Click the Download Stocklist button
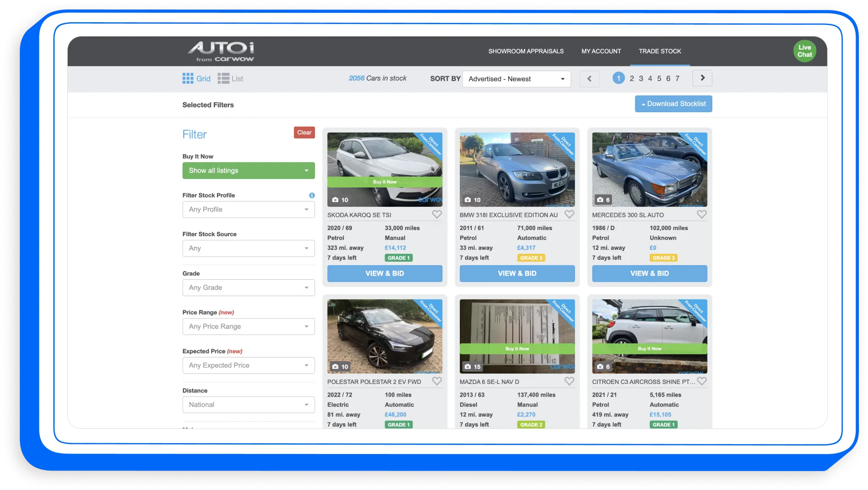 [x=673, y=104]
